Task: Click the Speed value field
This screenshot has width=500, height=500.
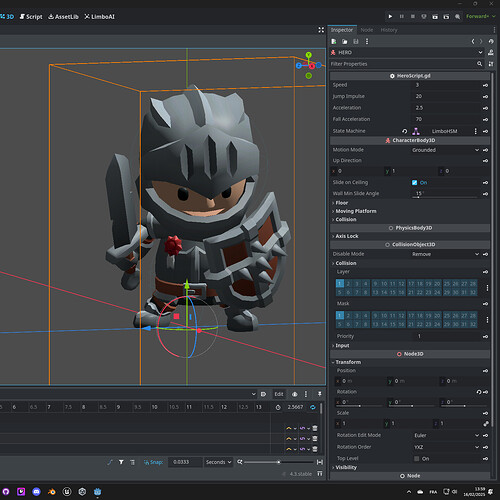Action: pos(446,85)
